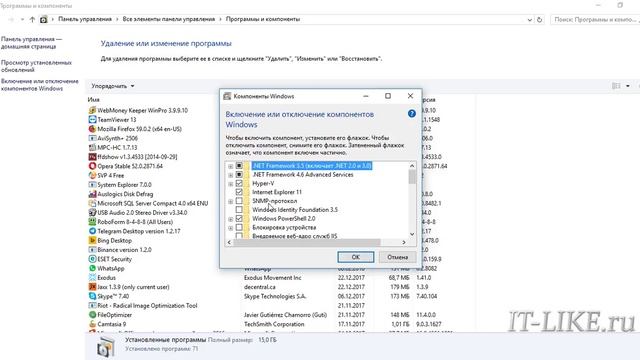Click the Exodus icon
This screenshot has height=360, width=640.
coord(92,278)
